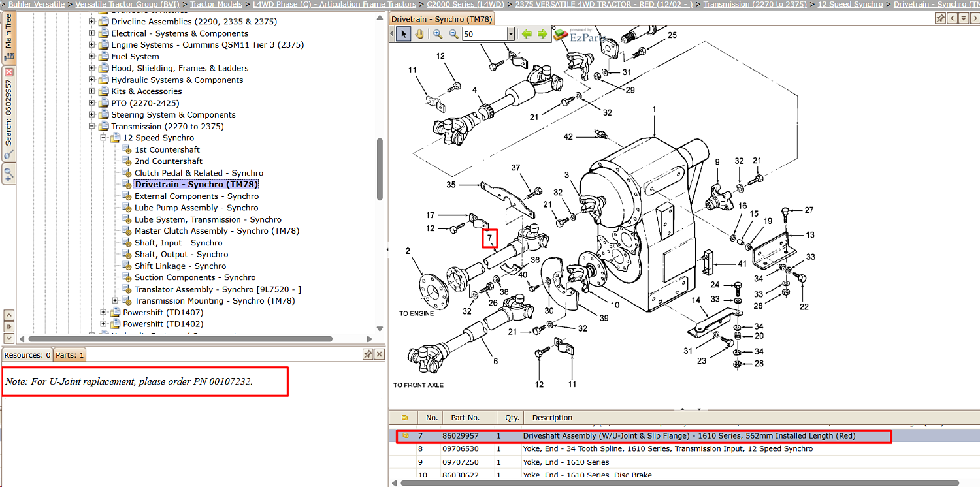Open Versatile Tractor Group (BVI) breadcrumb
The width and height of the screenshot is (980, 487).
tap(127, 4)
